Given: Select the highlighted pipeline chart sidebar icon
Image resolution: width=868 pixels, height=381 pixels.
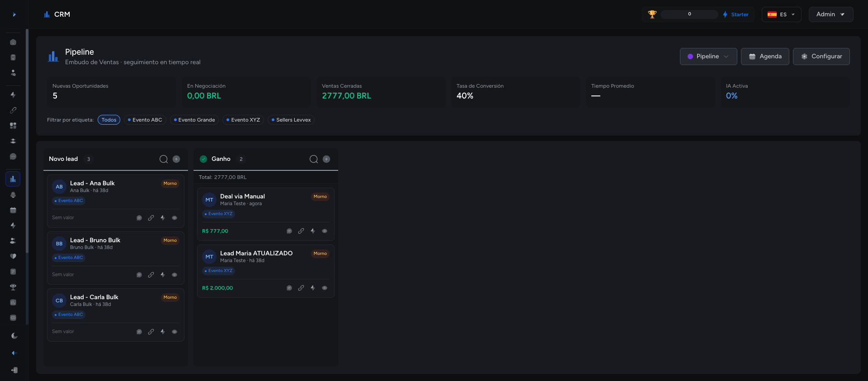Looking at the screenshot, I should coord(13,179).
